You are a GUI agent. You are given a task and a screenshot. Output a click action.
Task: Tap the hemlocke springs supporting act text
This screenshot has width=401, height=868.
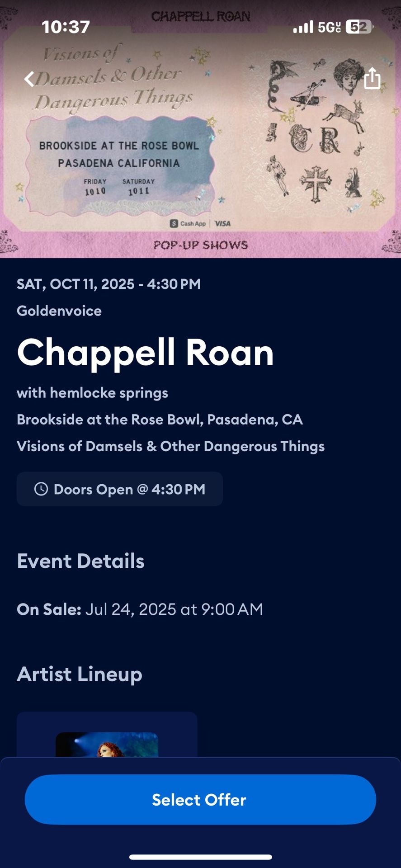[92, 392]
